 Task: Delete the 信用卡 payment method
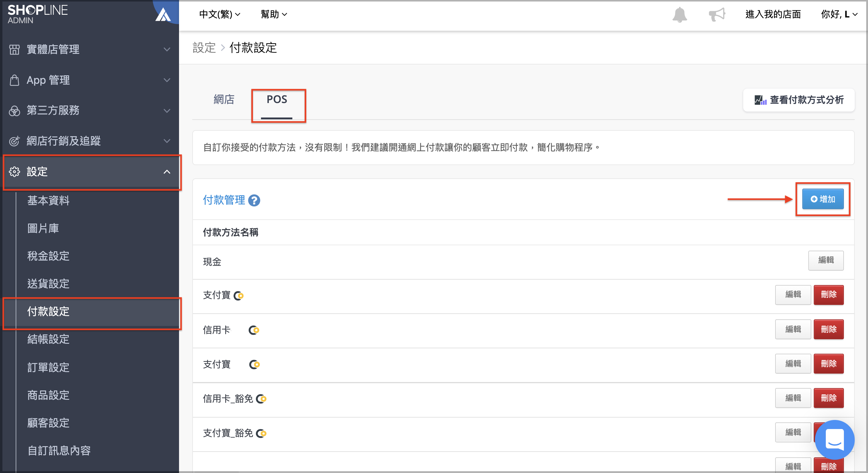(x=829, y=330)
